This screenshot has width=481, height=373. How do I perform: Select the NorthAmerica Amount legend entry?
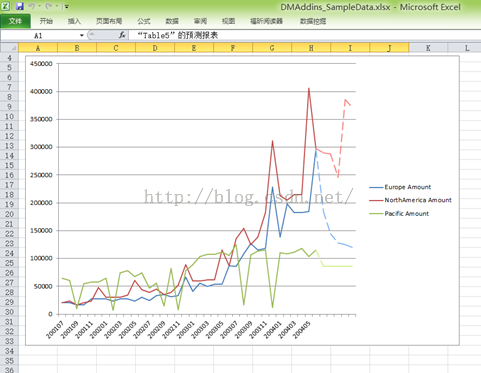tap(411, 200)
